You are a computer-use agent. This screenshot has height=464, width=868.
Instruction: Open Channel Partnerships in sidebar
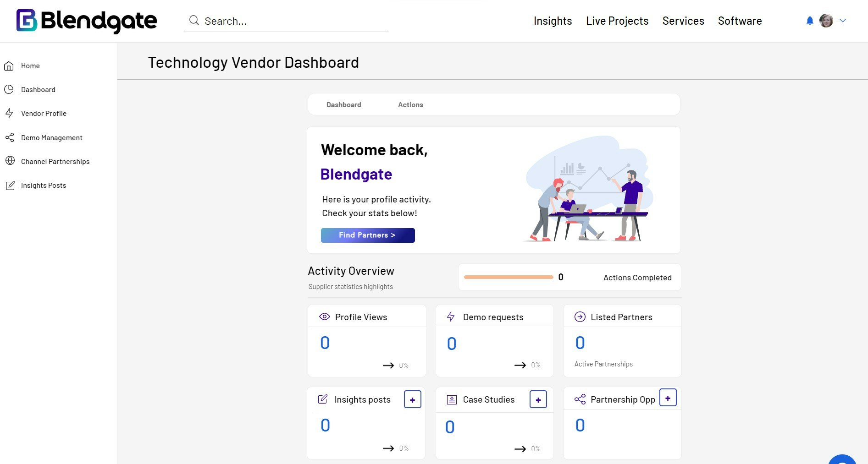55,162
